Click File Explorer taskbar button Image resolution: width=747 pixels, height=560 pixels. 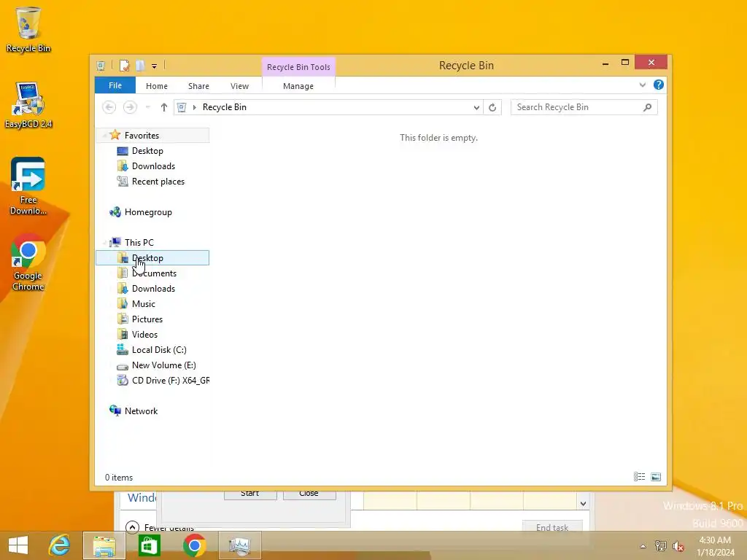click(104, 545)
